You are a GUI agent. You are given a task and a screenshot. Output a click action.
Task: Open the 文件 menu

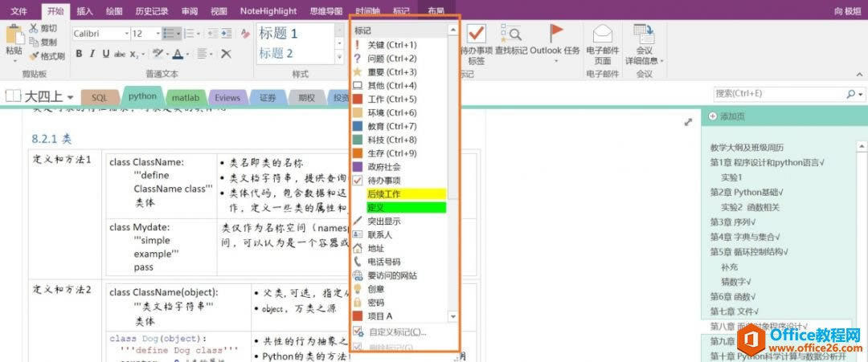pos(18,10)
